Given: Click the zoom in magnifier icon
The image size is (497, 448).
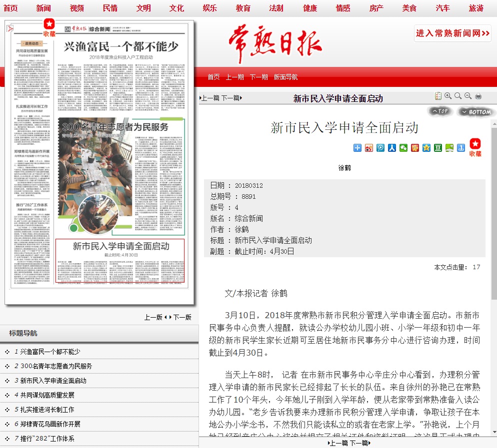Looking at the screenshot, I should 448,95.
